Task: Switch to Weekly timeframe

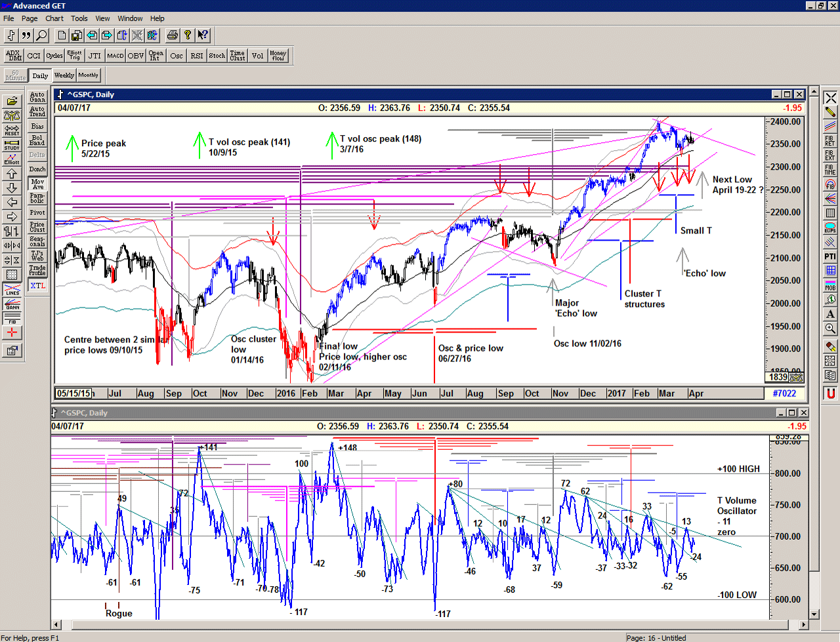Action: click(64, 75)
